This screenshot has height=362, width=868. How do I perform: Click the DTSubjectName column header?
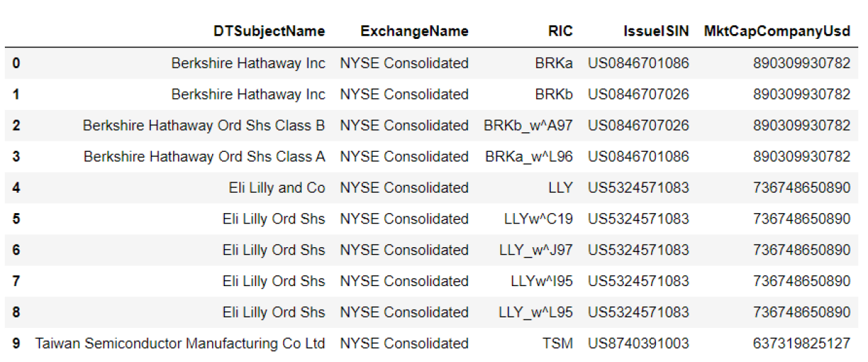pyautogui.click(x=268, y=31)
